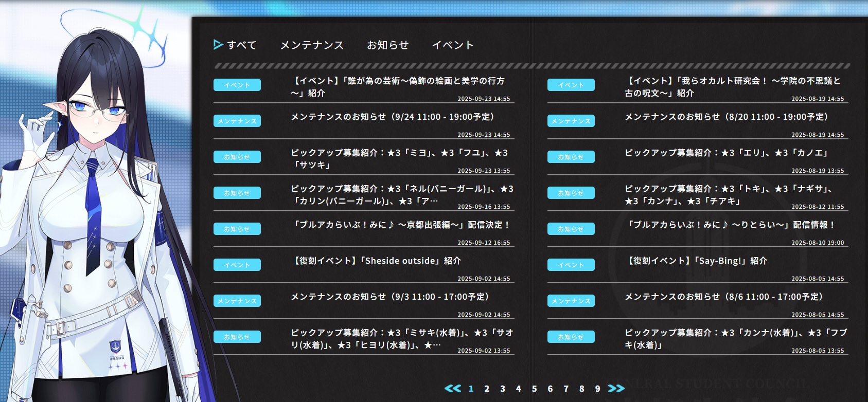Go to previous pages with double-left arrow
This screenshot has height=402, width=868.
point(453,389)
